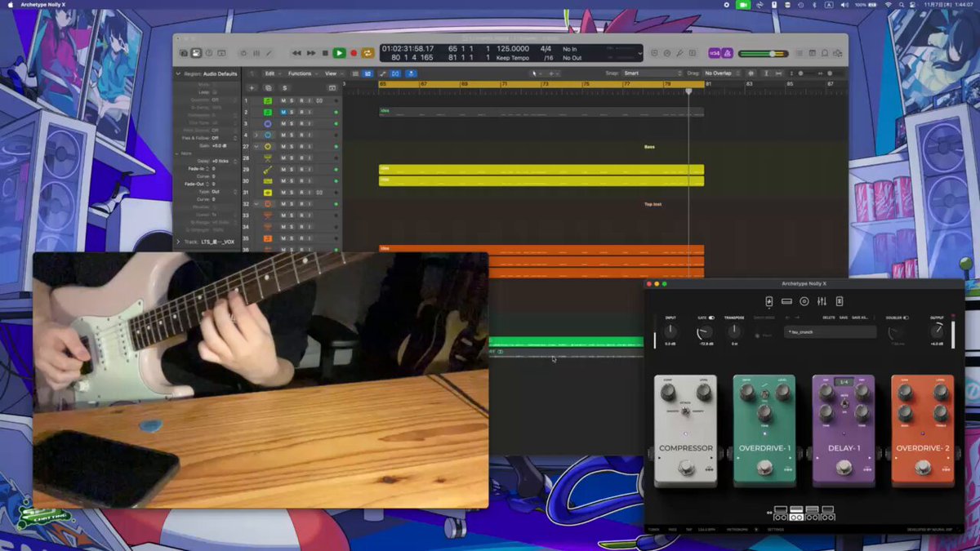Click the DELETE preset button
The height and width of the screenshot is (551, 980).
(x=828, y=318)
